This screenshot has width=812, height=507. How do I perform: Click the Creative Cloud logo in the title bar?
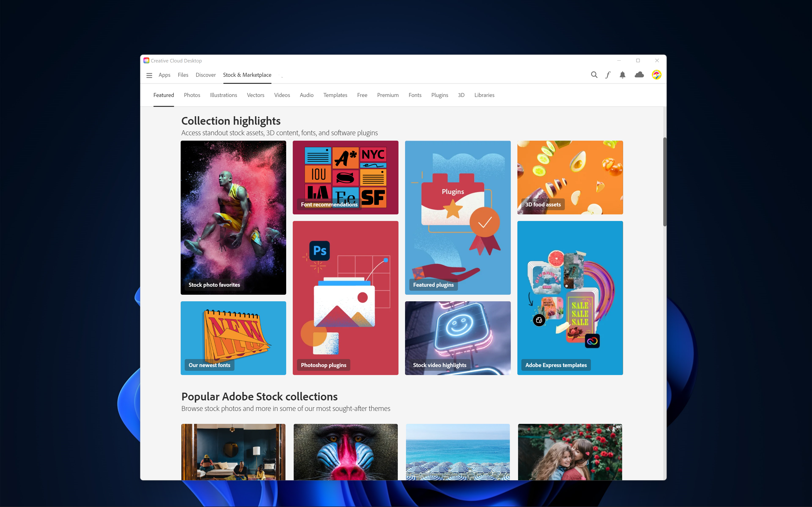click(x=146, y=60)
